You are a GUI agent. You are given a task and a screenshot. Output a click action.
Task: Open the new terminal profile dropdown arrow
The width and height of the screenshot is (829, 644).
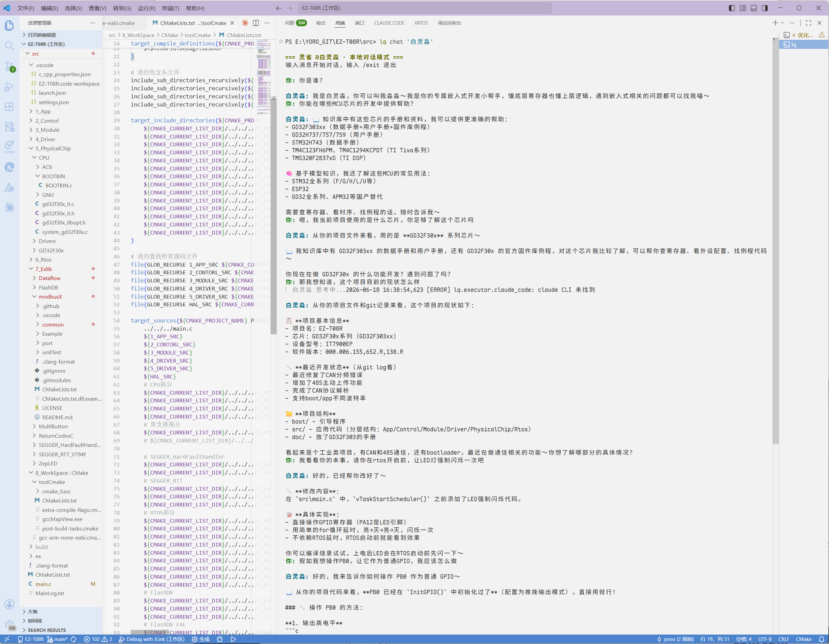coord(782,23)
